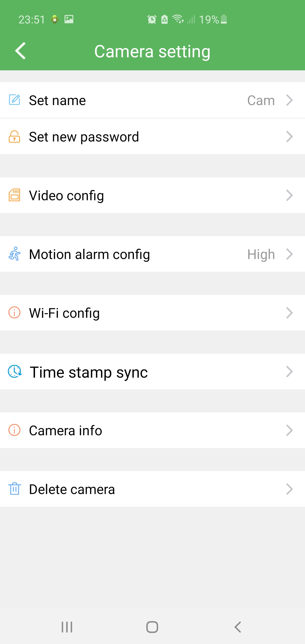The width and height of the screenshot is (305, 644).
Task: Click the Wi-Fi config info circle icon
Action: 14,313
